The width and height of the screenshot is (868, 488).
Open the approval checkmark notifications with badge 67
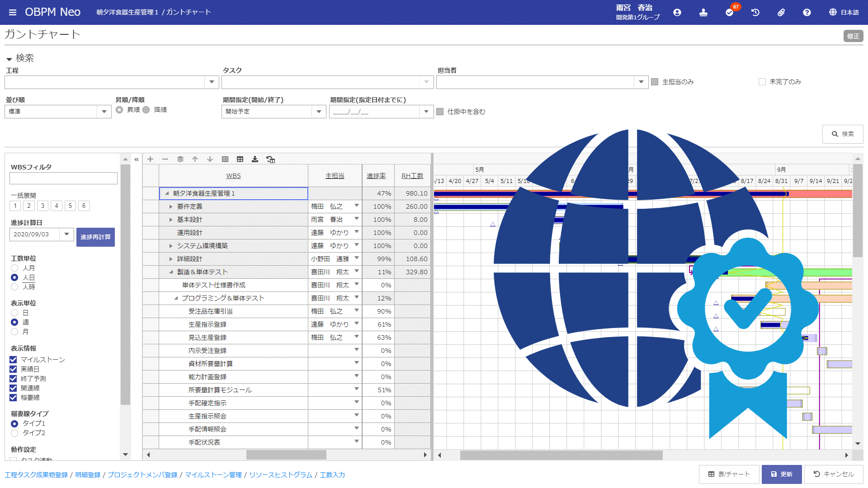tap(729, 13)
